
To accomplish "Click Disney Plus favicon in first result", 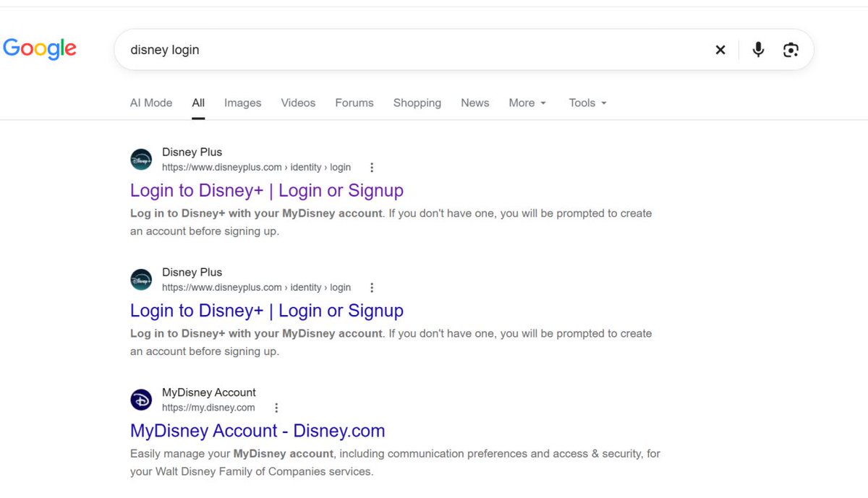I will pyautogui.click(x=141, y=160).
